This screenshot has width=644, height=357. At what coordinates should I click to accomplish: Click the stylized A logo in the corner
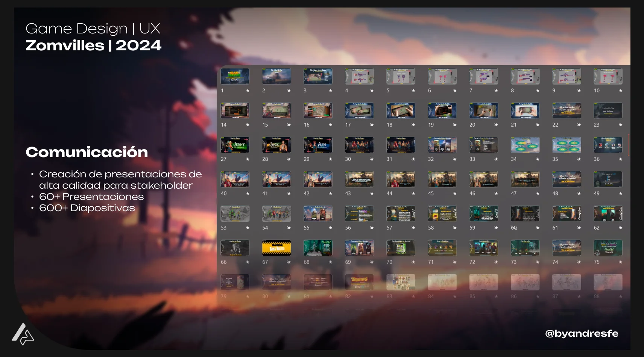point(23,334)
